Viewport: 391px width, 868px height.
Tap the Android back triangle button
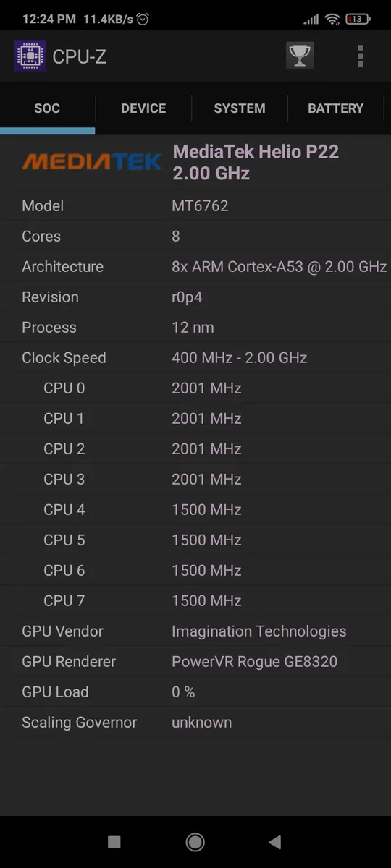click(274, 841)
